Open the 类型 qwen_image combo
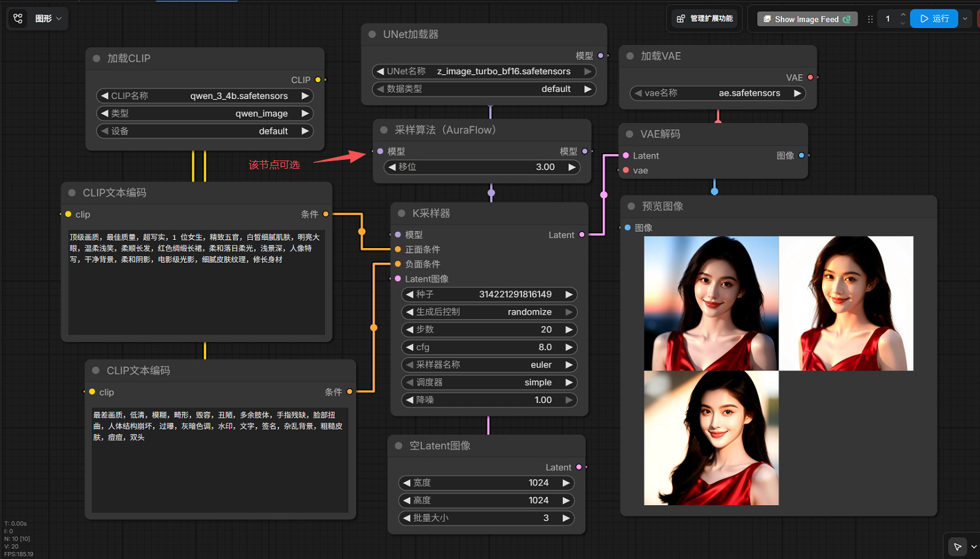 (205, 114)
